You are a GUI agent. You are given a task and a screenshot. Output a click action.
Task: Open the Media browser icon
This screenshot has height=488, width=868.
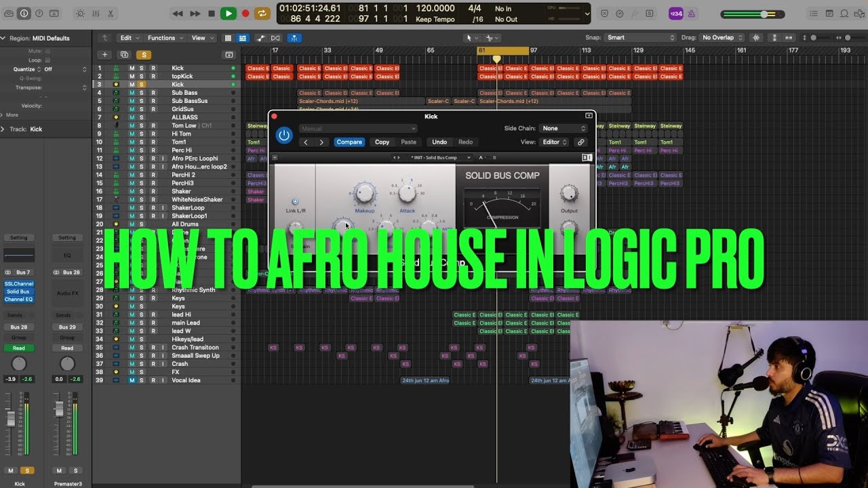pyautogui.click(x=859, y=14)
